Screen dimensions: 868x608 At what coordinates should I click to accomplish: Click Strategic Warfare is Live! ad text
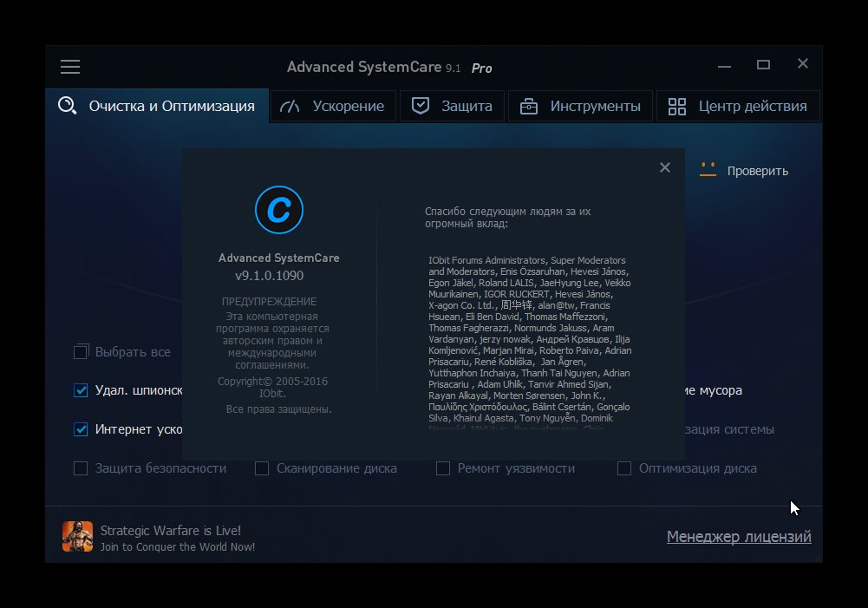tap(171, 531)
